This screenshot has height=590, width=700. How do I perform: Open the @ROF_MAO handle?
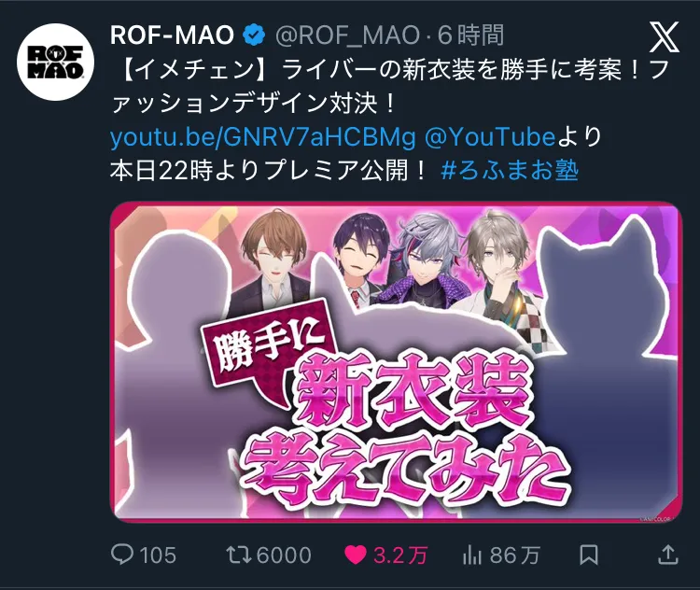347,35
